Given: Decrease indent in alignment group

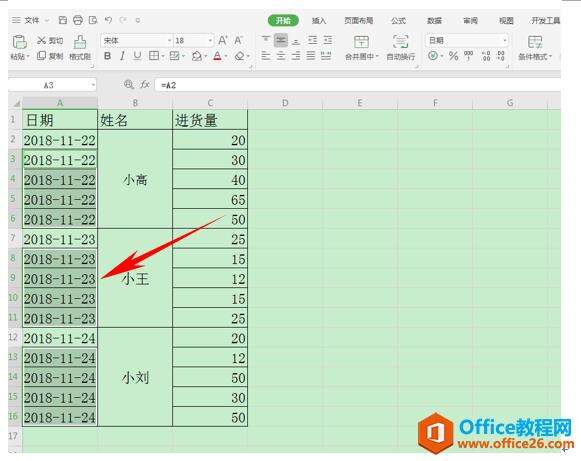Looking at the screenshot, I should [312, 40].
